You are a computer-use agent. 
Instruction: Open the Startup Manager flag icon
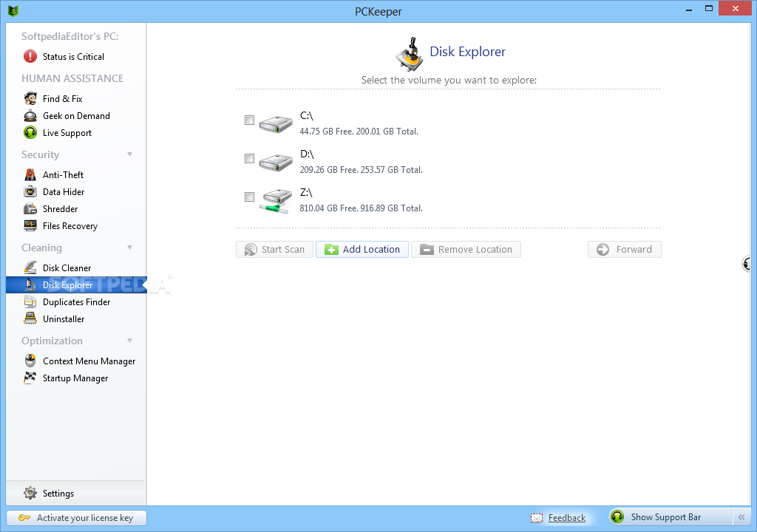coord(30,378)
